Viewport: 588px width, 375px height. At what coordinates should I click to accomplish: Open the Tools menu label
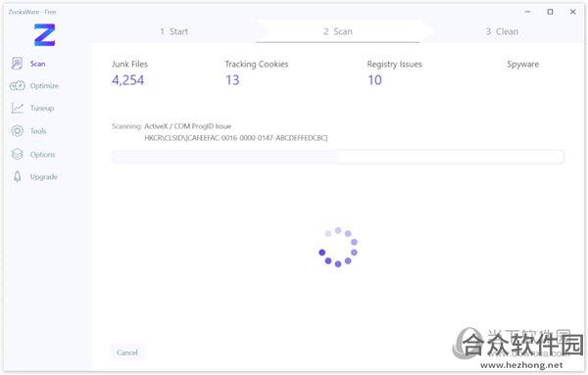coord(38,131)
